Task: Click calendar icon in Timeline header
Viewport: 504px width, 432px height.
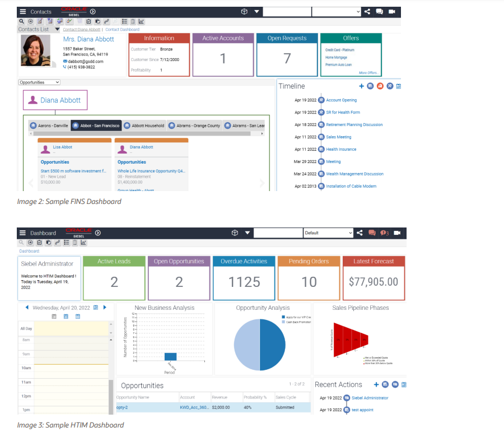Action: click(x=399, y=86)
